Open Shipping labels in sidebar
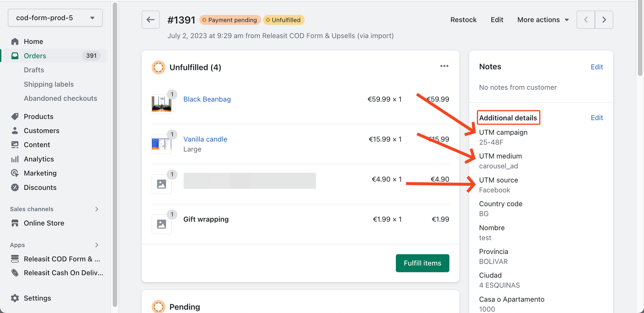This screenshot has height=313, width=644. (x=49, y=84)
